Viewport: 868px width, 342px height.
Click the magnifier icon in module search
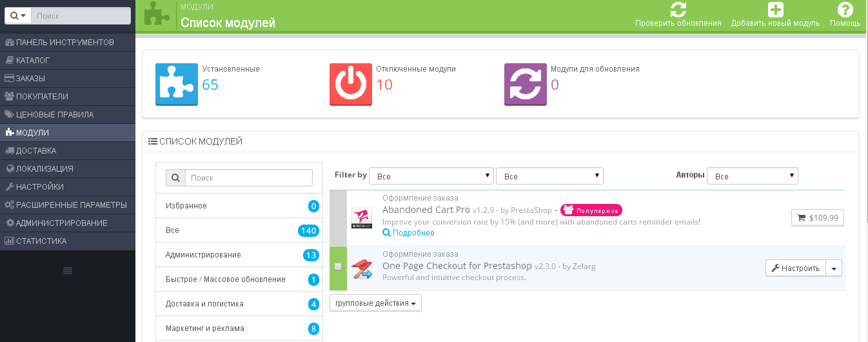[x=175, y=177]
